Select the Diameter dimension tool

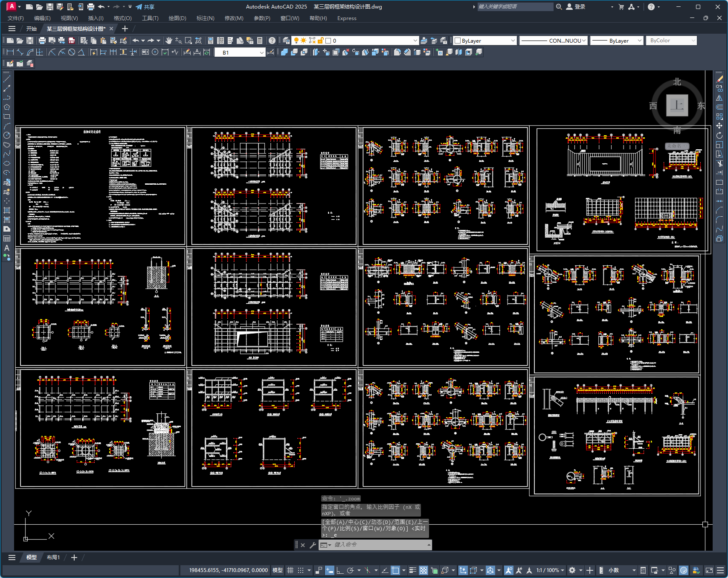[x=72, y=52]
